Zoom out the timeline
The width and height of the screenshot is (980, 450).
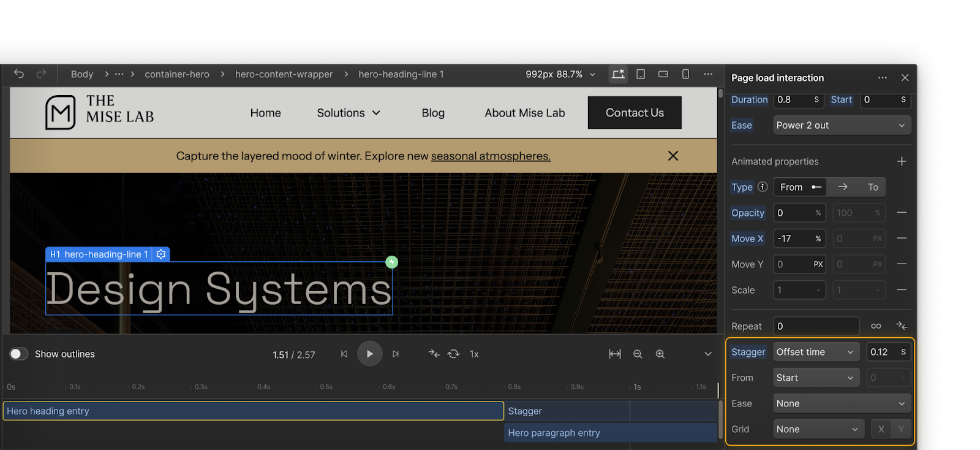point(638,354)
